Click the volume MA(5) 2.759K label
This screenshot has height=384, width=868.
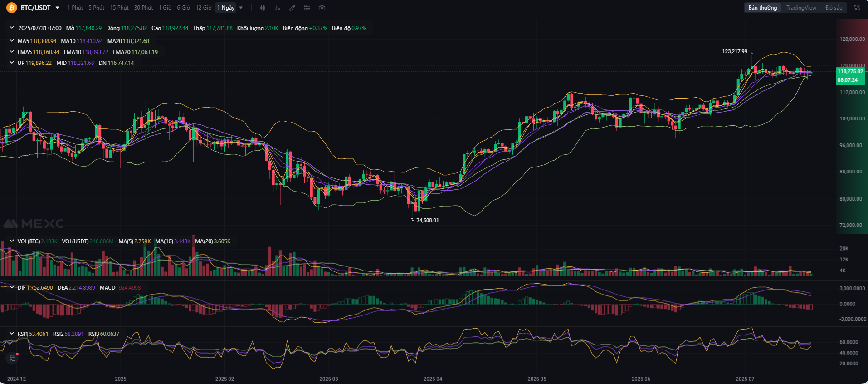(x=134, y=241)
